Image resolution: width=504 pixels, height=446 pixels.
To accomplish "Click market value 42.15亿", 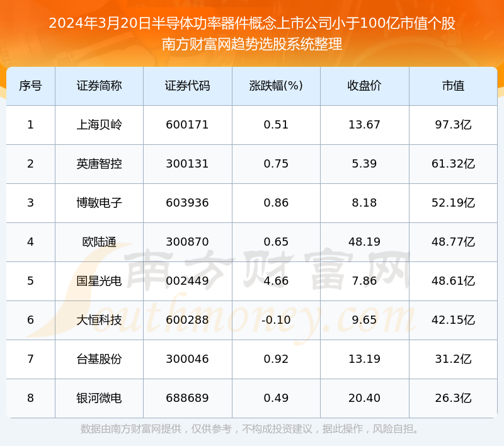I will [x=453, y=320].
